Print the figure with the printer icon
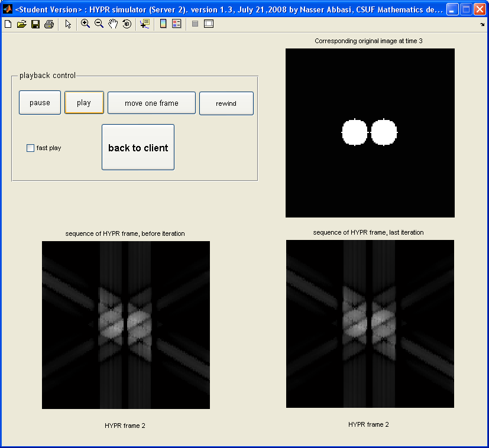The image size is (489, 448). pyautogui.click(x=48, y=24)
